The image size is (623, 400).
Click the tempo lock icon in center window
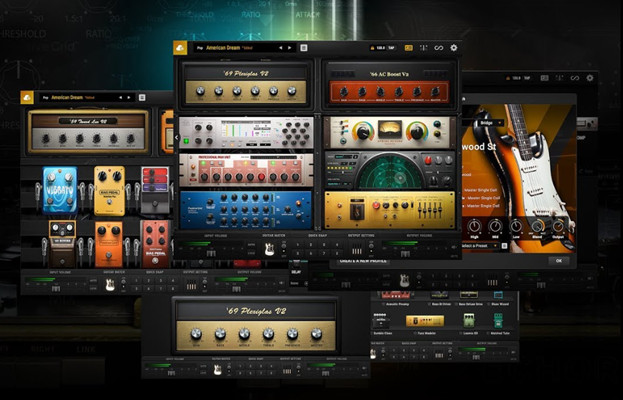pos(372,48)
